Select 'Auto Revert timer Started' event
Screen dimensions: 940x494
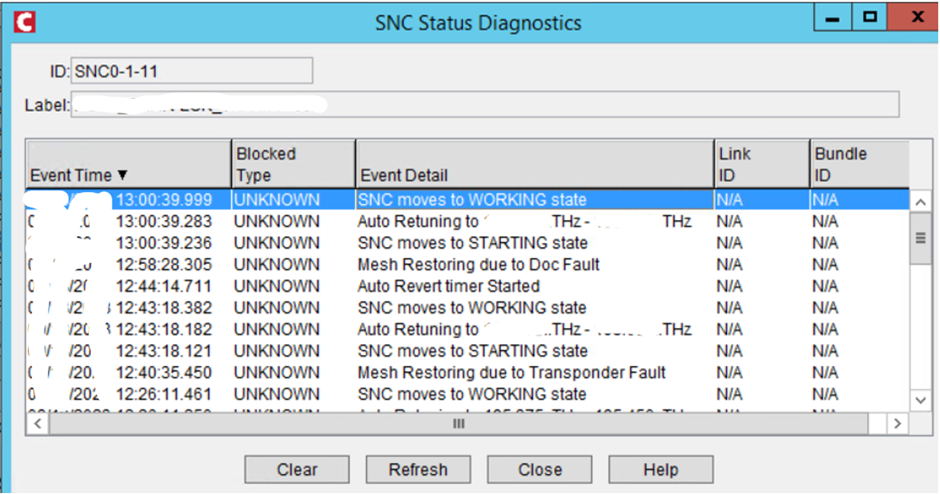pos(468,286)
